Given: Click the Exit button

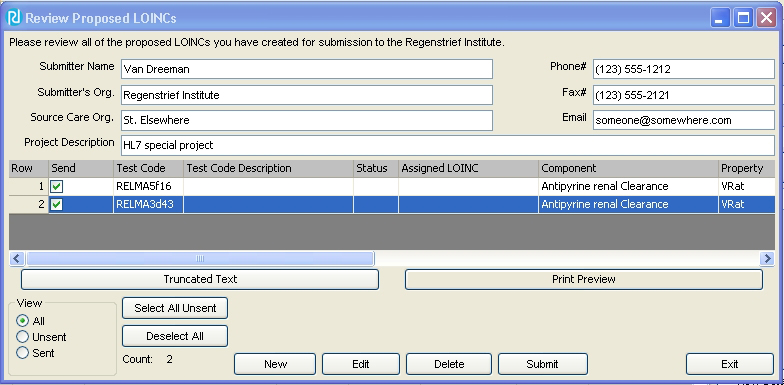Looking at the screenshot, I should click(x=730, y=364).
